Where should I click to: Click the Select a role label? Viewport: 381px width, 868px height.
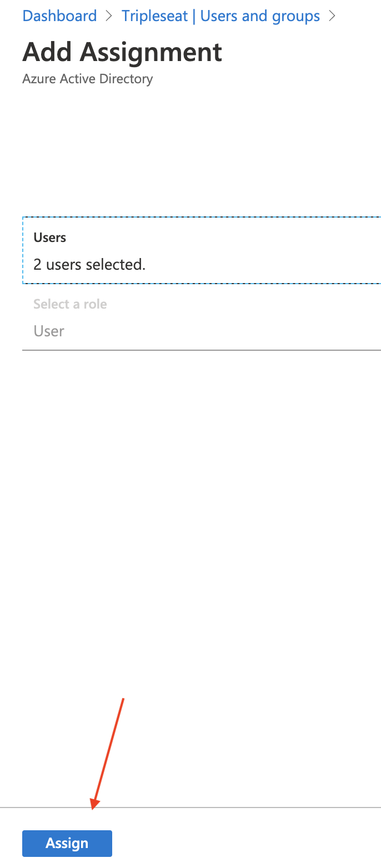point(70,304)
